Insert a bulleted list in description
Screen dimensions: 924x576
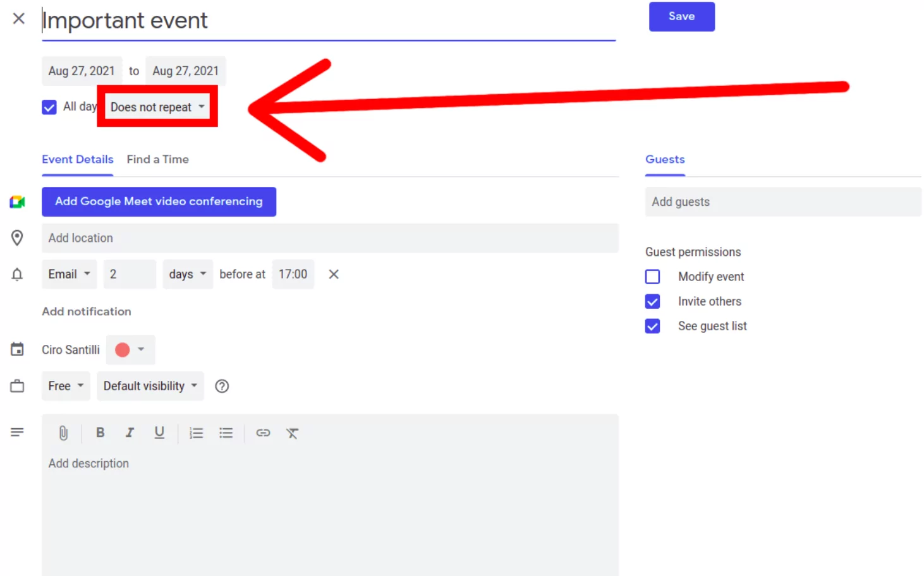click(x=226, y=433)
